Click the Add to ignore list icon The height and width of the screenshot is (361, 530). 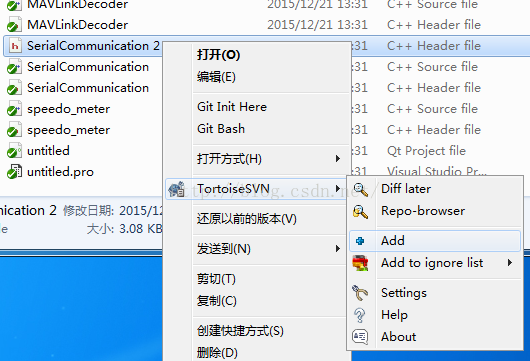tap(360, 263)
